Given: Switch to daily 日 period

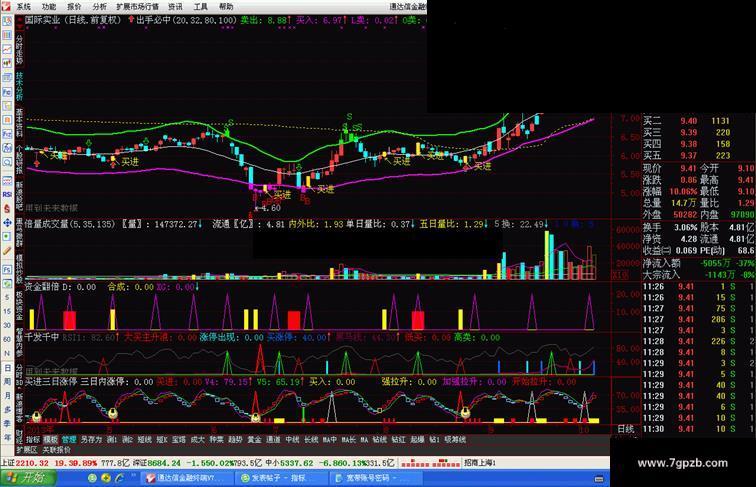Looking at the screenshot, I should coord(7,368).
